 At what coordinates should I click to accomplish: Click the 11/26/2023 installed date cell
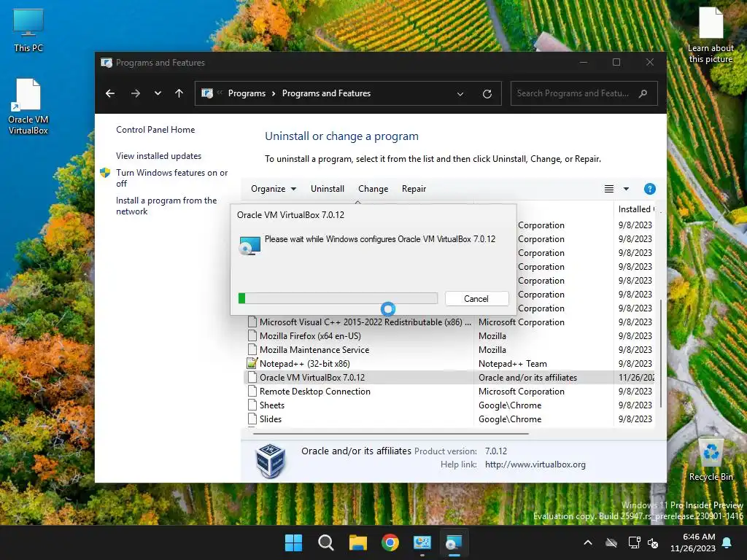(636, 378)
